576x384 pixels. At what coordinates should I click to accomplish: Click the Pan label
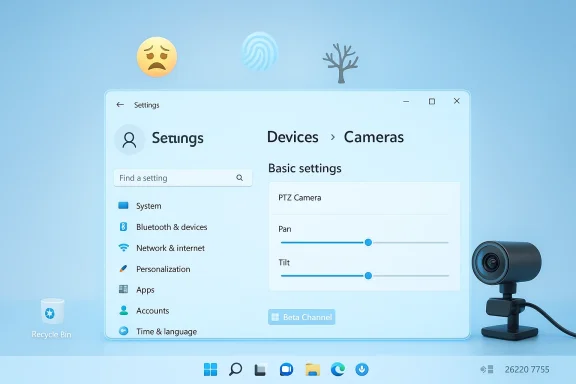pyautogui.click(x=285, y=229)
